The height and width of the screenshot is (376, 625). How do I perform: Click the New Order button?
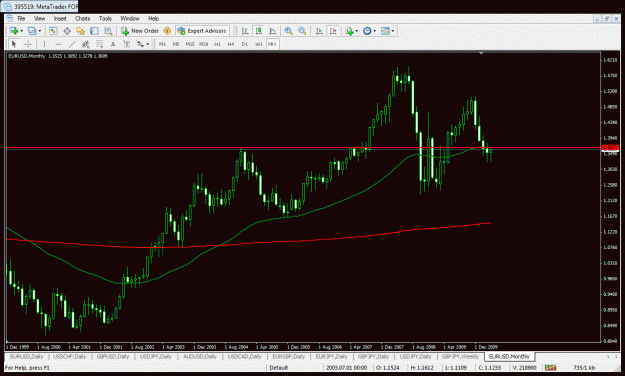[x=140, y=31]
